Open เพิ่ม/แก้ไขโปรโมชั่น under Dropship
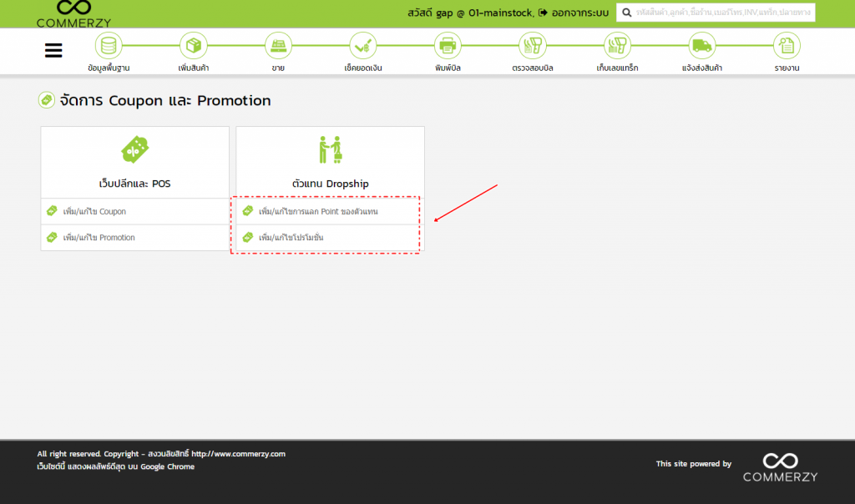The width and height of the screenshot is (855, 504). 291,238
